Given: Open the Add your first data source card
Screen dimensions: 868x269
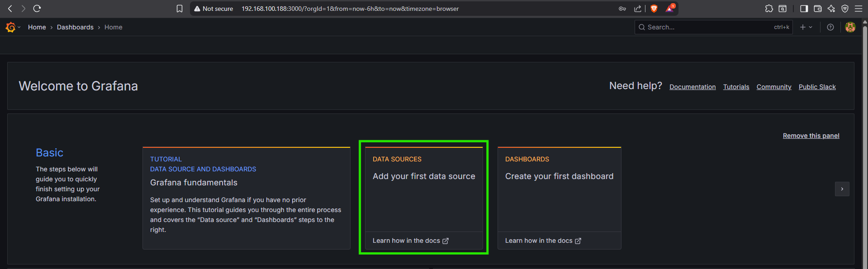Looking at the screenshot, I should (x=424, y=176).
